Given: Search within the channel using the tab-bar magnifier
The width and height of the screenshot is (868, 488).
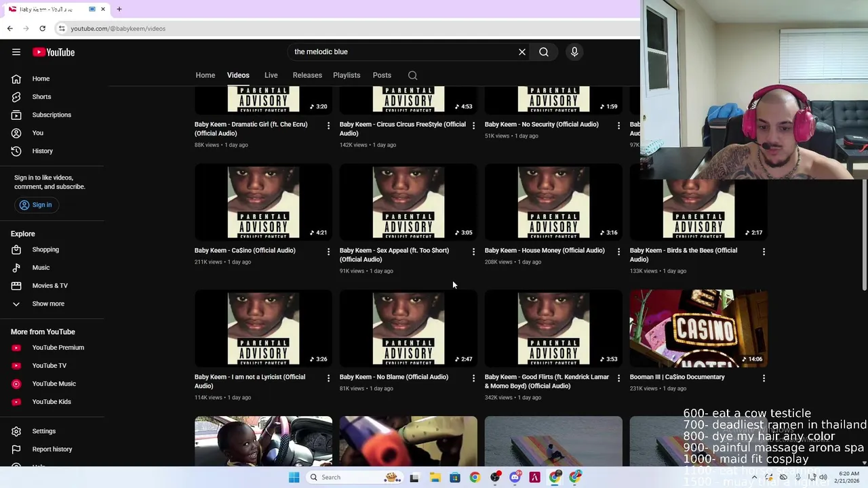Looking at the screenshot, I should (412, 75).
